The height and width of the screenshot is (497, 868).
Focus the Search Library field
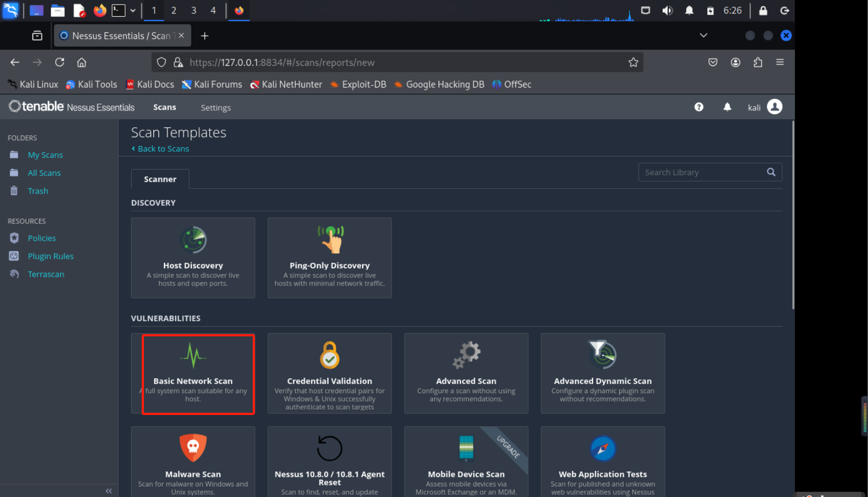click(x=710, y=172)
